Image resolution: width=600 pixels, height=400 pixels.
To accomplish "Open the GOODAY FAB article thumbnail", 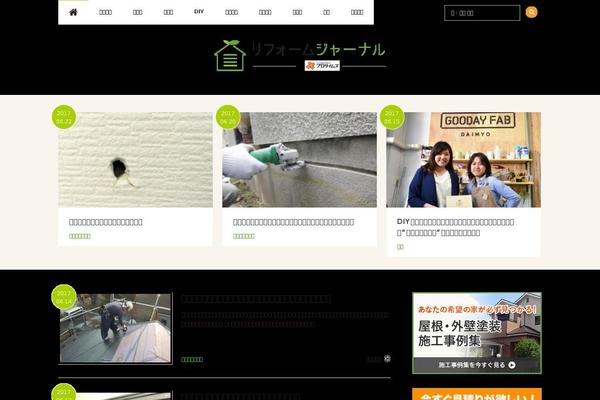I will (463, 160).
